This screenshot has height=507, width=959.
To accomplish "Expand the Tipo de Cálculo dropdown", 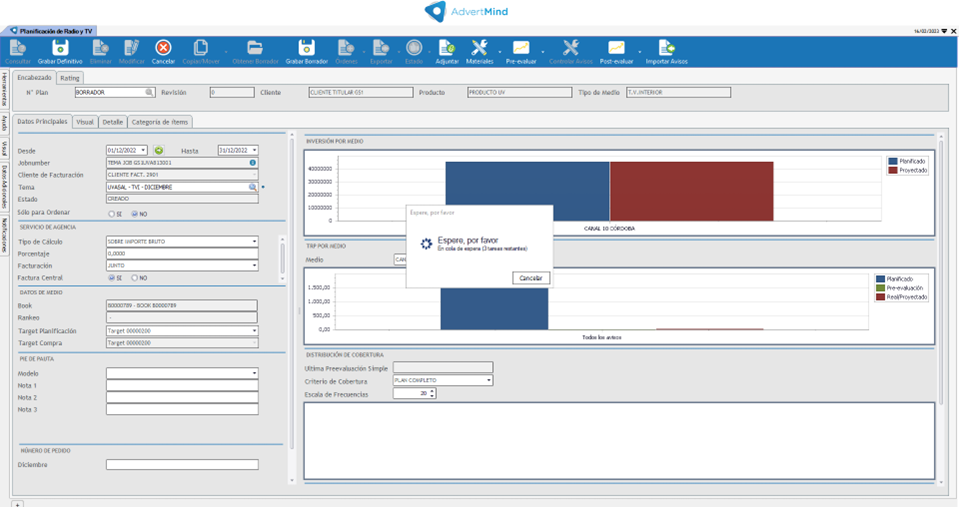I will [x=254, y=242].
